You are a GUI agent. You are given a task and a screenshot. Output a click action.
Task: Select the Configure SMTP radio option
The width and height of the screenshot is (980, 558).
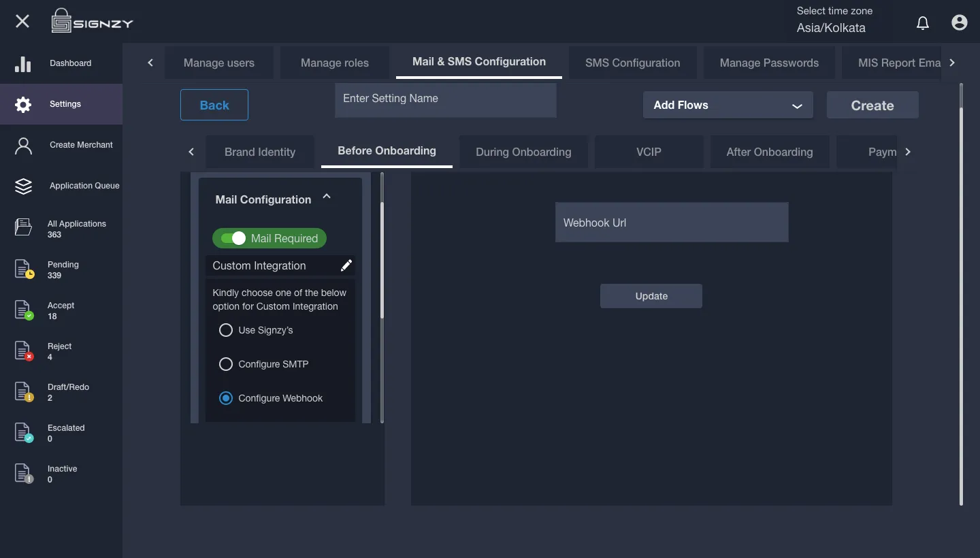pyautogui.click(x=226, y=364)
